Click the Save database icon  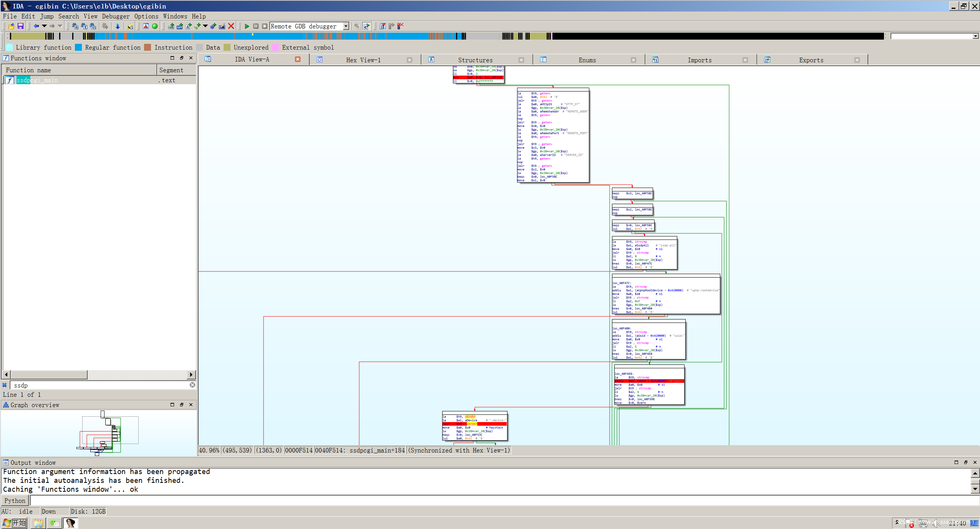coord(20,26)
